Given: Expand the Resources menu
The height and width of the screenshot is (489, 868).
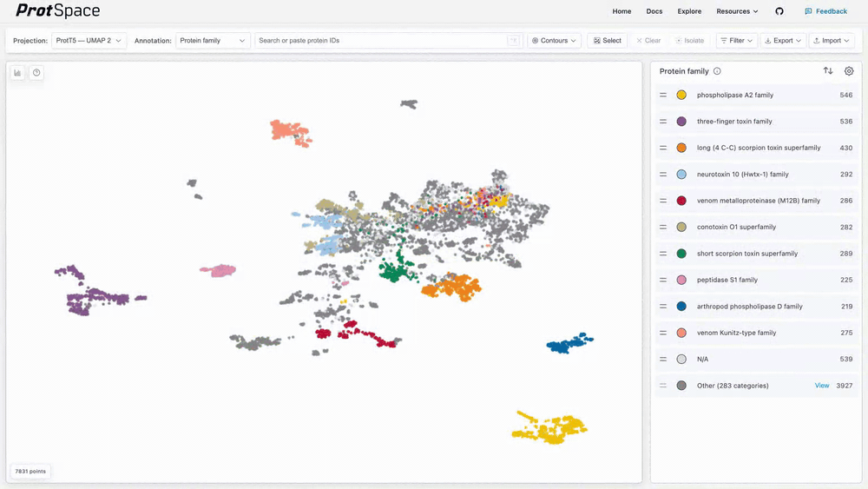Looking at the screenshot, I should tap(737, 11).
